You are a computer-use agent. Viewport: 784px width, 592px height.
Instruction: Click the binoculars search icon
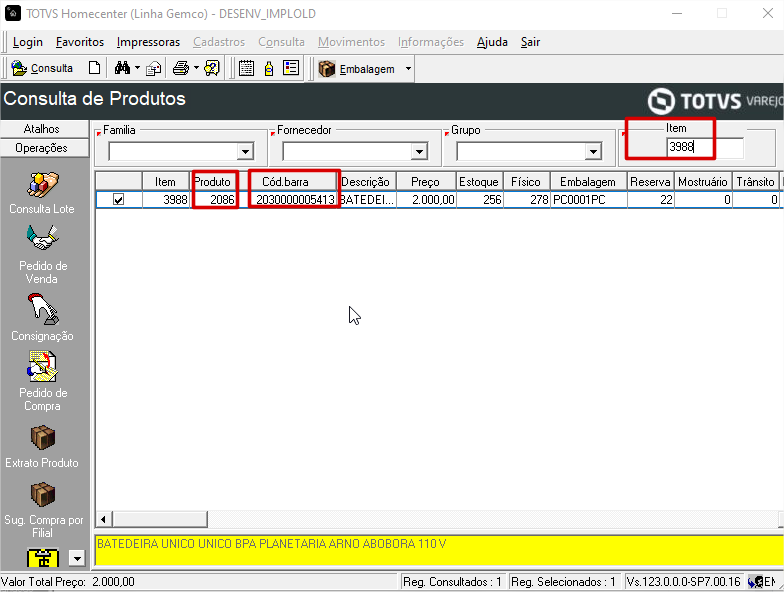coord(122,68)
